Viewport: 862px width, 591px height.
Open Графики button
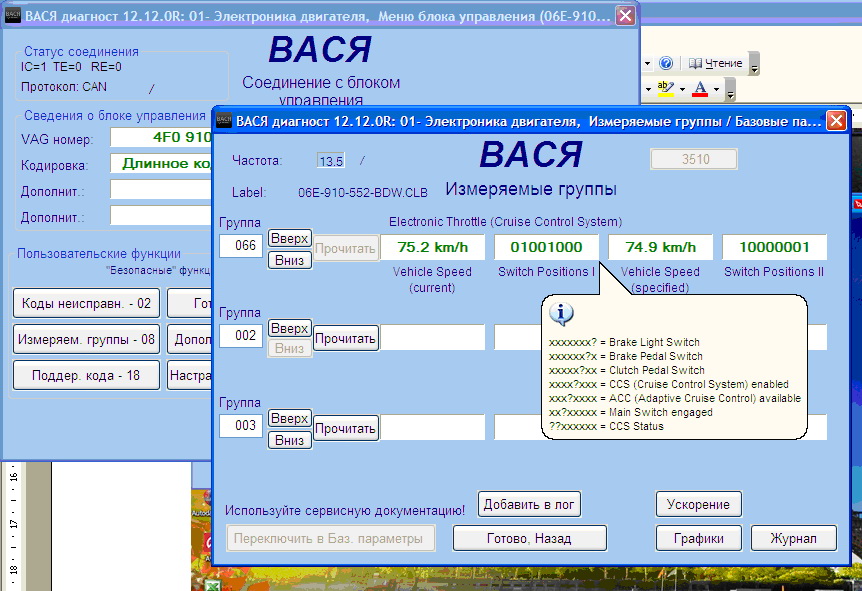coord(698,539)
